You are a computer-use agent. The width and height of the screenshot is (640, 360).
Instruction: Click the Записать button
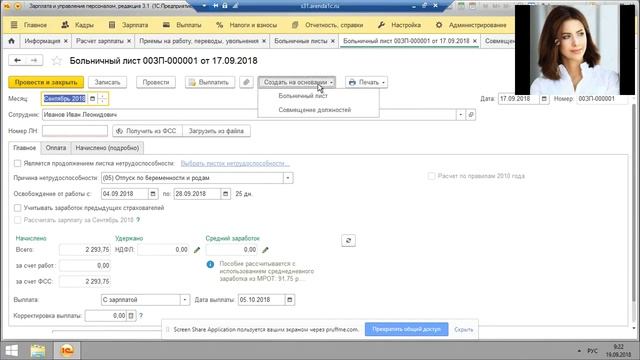coord(107,82)
